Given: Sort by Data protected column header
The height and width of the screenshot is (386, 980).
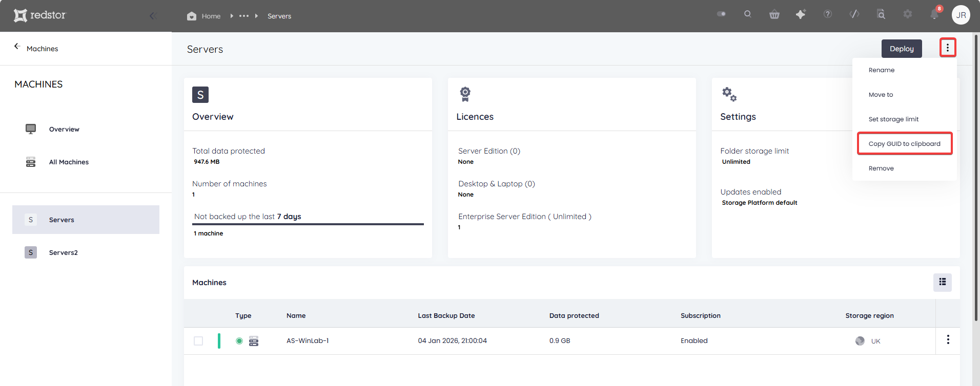Looking at the screenshot, I should pyautogui.click(x=574, y=316).
